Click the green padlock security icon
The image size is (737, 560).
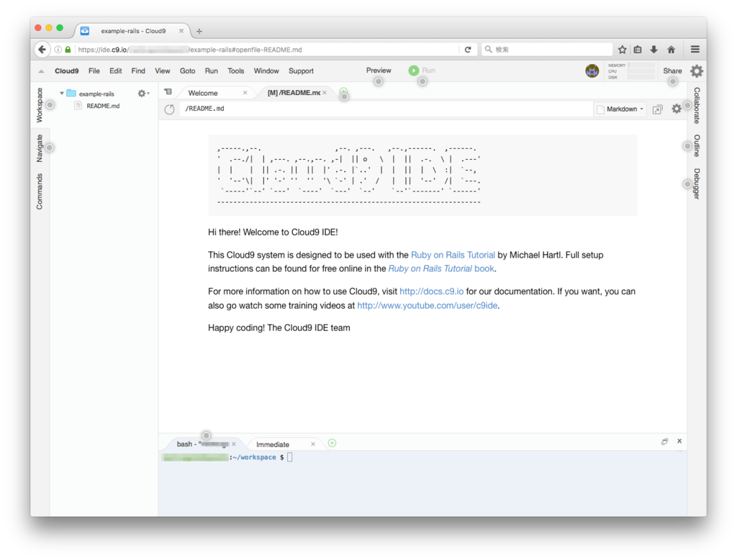pos(68,50)
